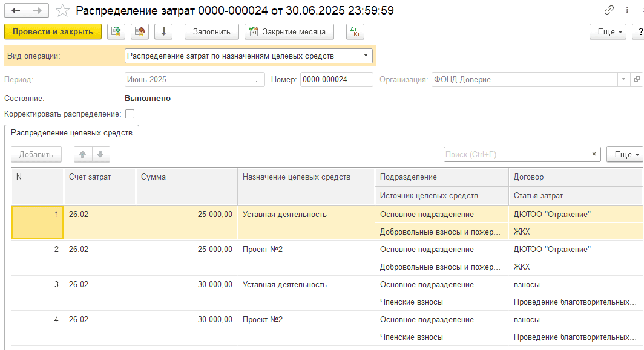The width and height of the screenshot is (644, 350).
Task: Move row up in table
Action: (x=83, y=155)
